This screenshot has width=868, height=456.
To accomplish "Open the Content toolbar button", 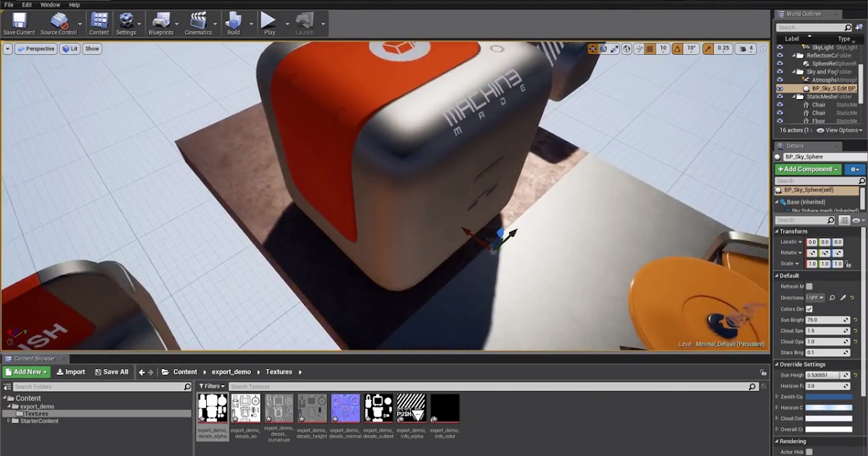I will tap(99, 23).
